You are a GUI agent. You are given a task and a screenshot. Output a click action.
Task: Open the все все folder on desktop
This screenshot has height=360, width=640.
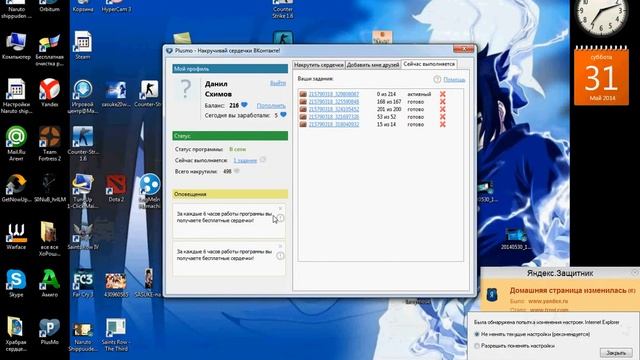[x=49, y=239]
